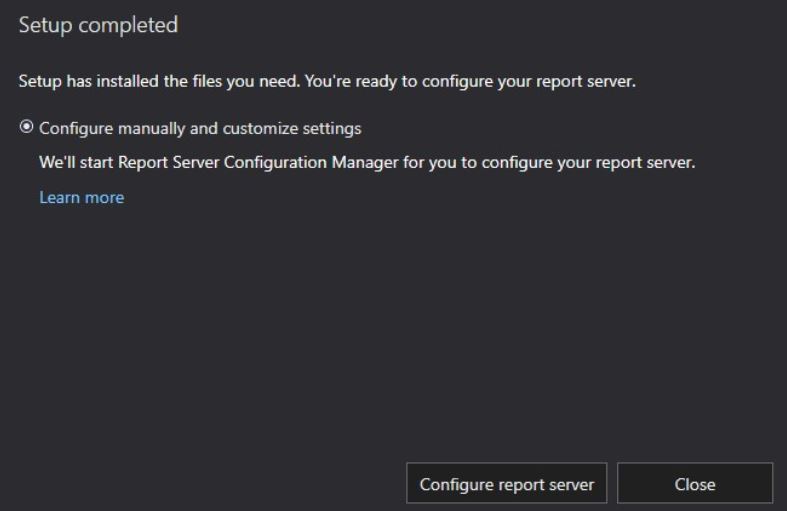This screenshot has height=511, width=787.
Task: Tap Learn more under the configuration description
Action: click(82, 197)
